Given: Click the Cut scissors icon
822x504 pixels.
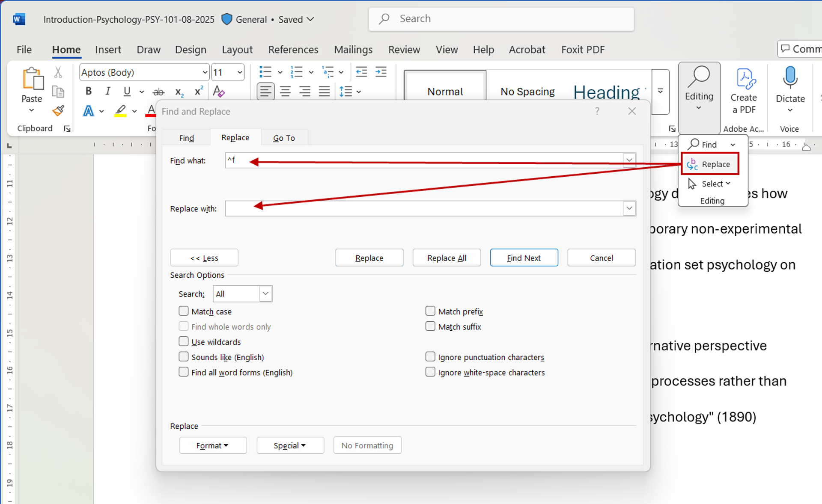Looking at the screenshot, I should (58, 72).
